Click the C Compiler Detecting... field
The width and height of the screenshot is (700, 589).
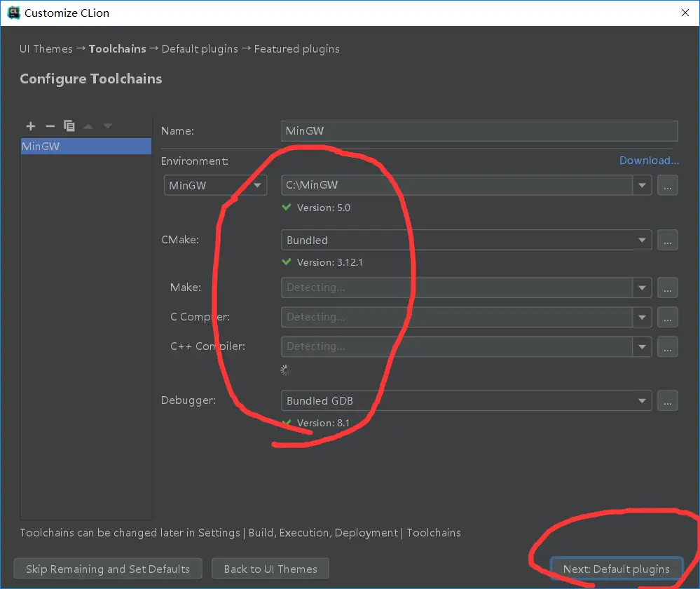tap(457, 317)
